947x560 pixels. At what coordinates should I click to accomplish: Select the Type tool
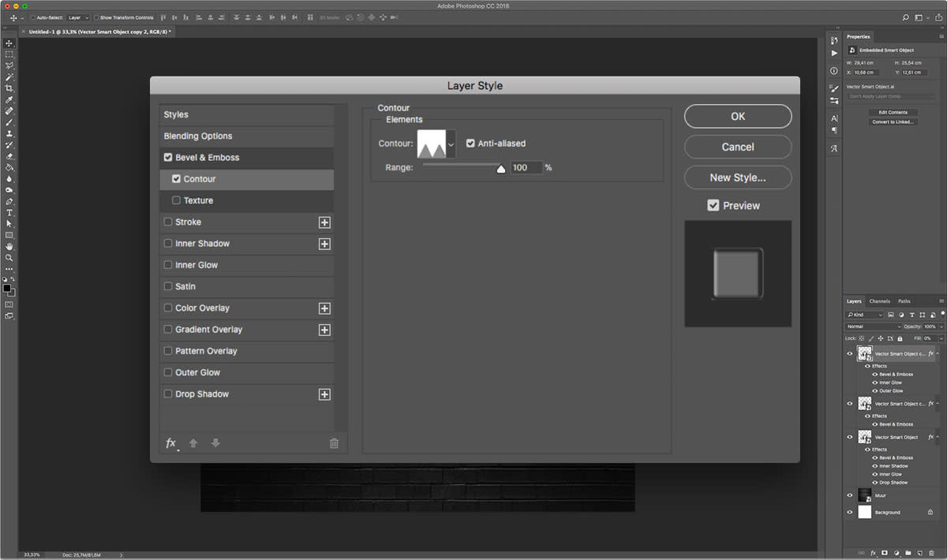9,212
